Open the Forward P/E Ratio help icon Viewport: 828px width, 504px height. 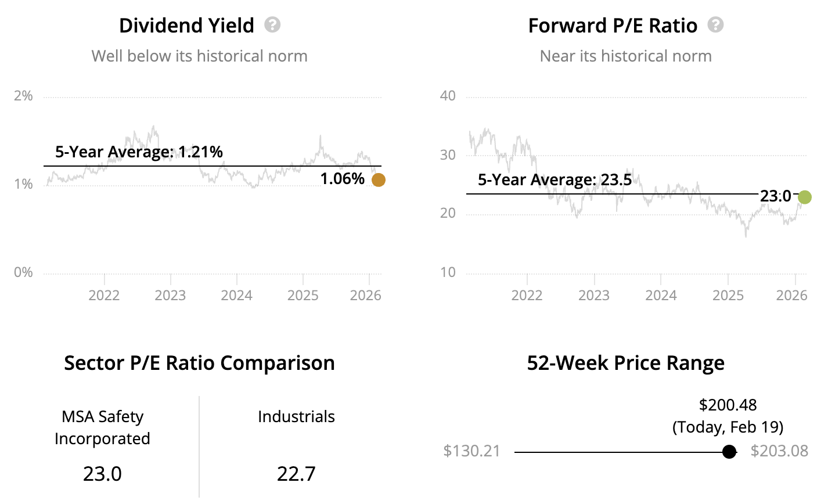716,25
